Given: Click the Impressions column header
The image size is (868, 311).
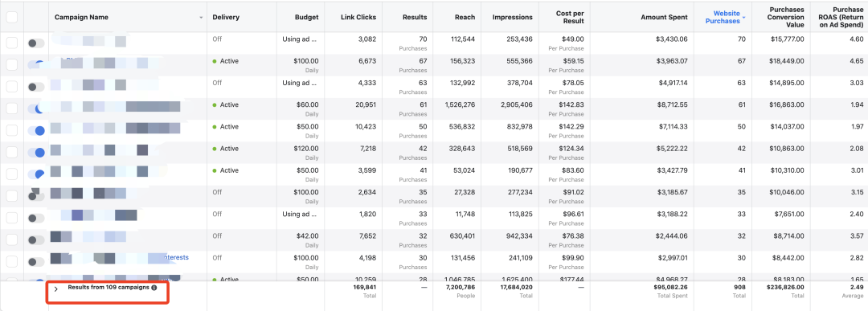Looking at the screenshot, I should click(513, 17).
